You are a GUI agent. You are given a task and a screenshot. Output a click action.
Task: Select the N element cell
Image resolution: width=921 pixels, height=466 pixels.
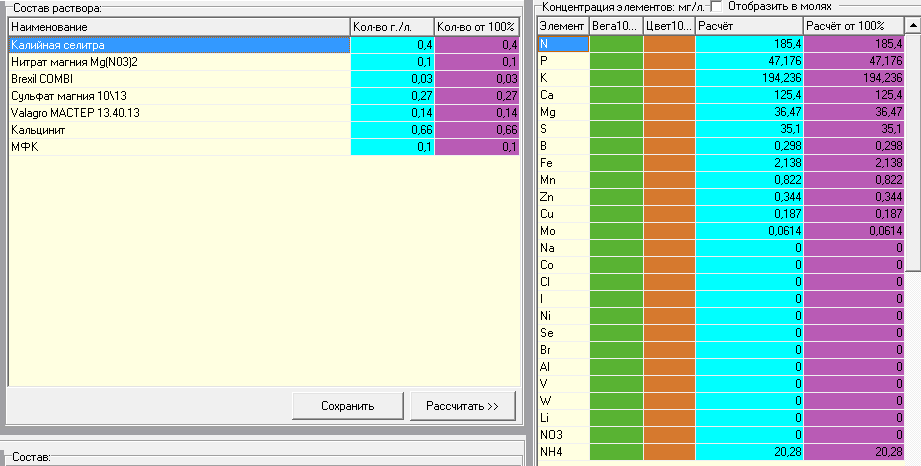pyautogui.click(x=563, y=44)
